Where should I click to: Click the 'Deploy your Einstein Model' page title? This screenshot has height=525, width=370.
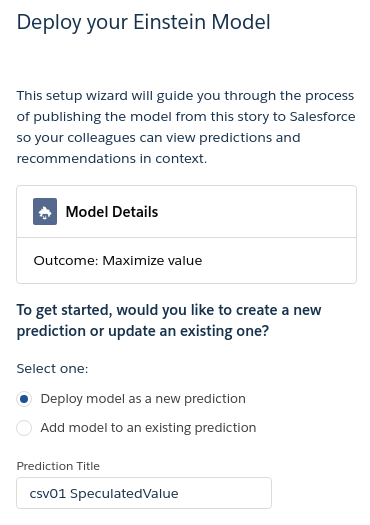tap(144, 22)
